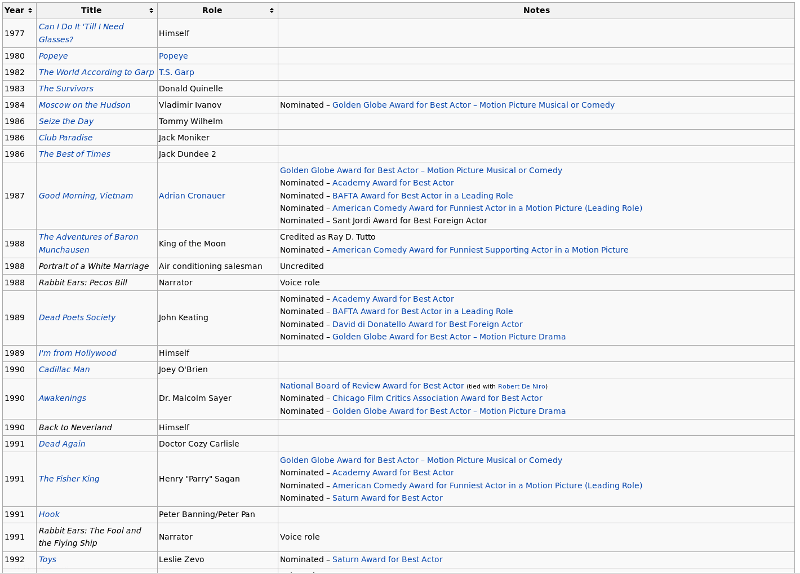Open The Best of Times link
The height and width of the screenshot is (574, 800).
(x=74, y=154)
